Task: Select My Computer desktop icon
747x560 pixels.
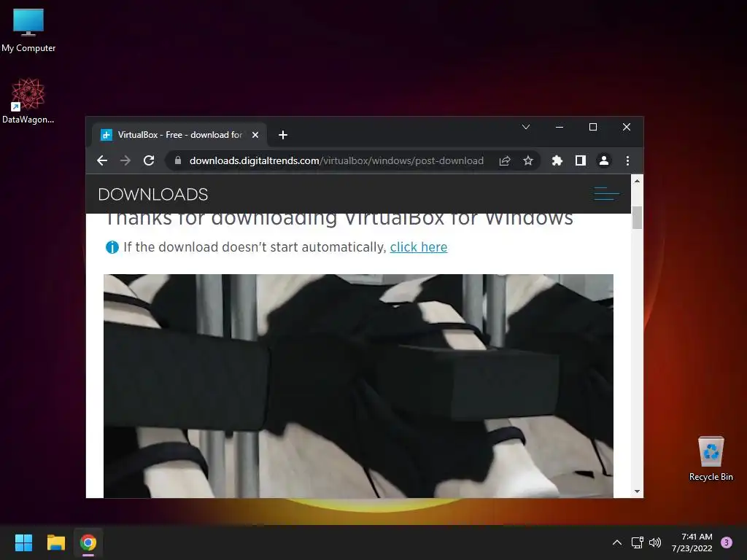Action: [x=28, y=31]
